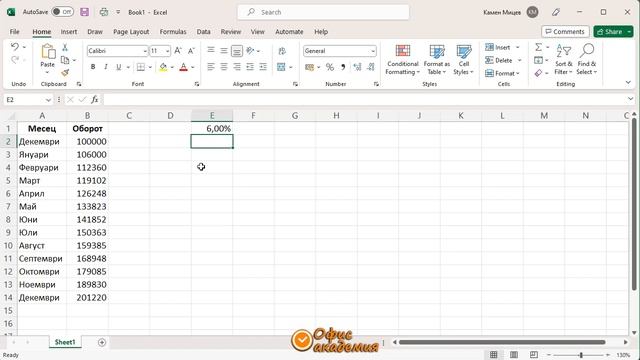Switch to the Insert tab
The height and width of the screenshot is (360, 640).
click(69, 31)
